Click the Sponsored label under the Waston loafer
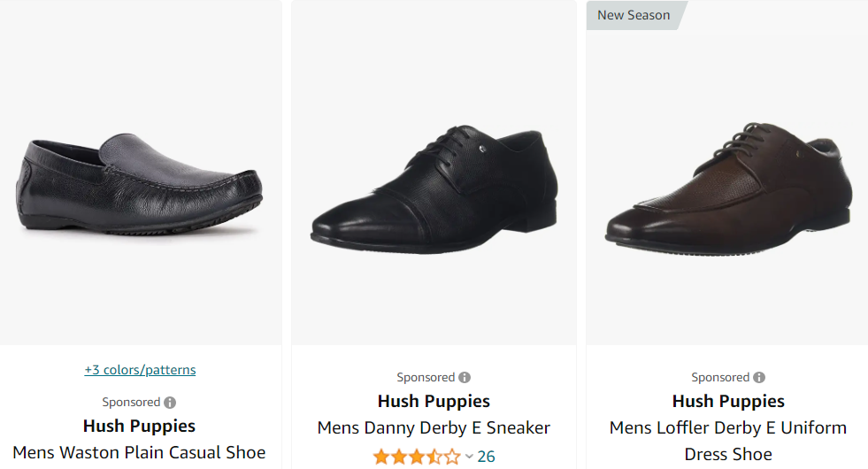 click(x=131, y=403)
